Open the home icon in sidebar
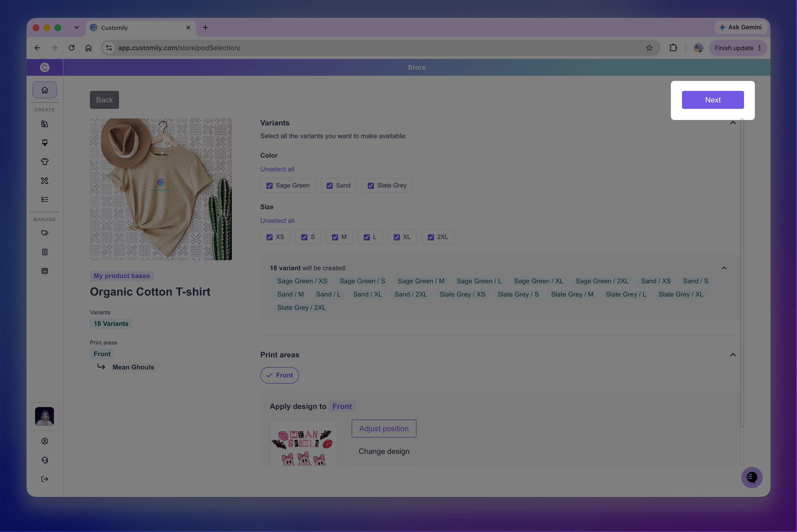The height and width of the screenshot is (532, 797). [x=44, y=90]
